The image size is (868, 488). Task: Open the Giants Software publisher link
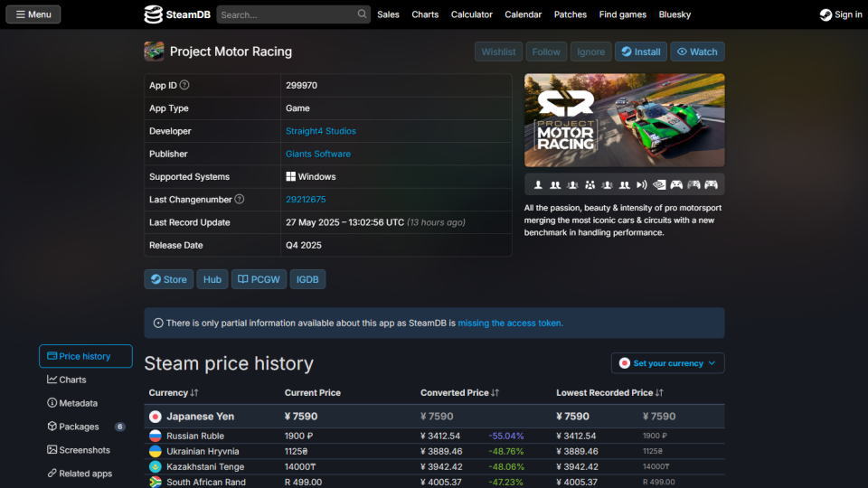[317, 154]
